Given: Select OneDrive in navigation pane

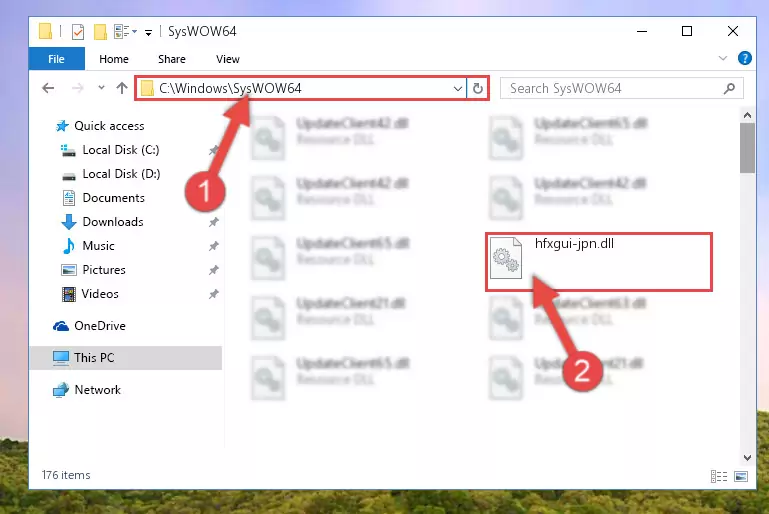Looking at the screenshot, I should click(100, 326).
